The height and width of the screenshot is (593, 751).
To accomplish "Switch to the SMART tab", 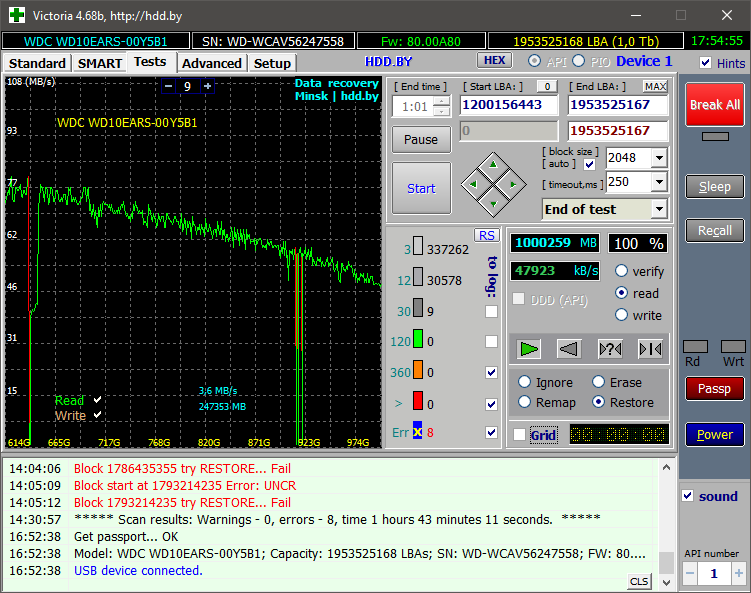I will coord(100,63).
